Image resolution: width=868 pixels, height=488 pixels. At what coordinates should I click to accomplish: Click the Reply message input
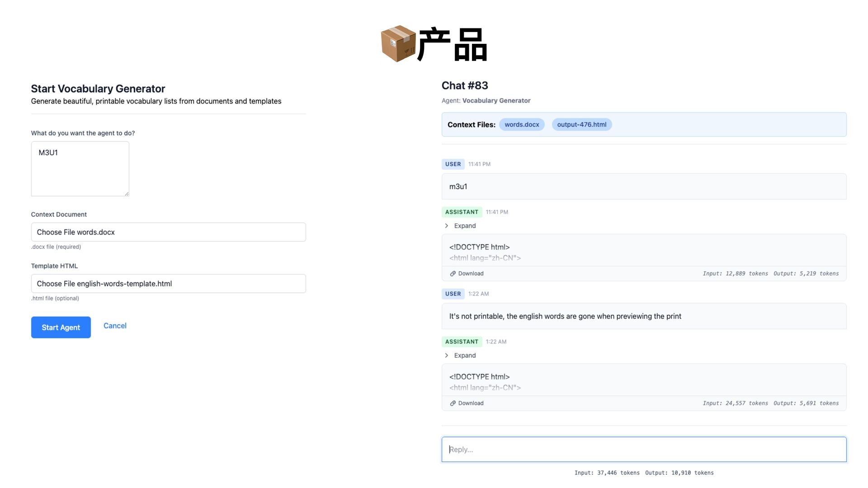coord(644,450)
